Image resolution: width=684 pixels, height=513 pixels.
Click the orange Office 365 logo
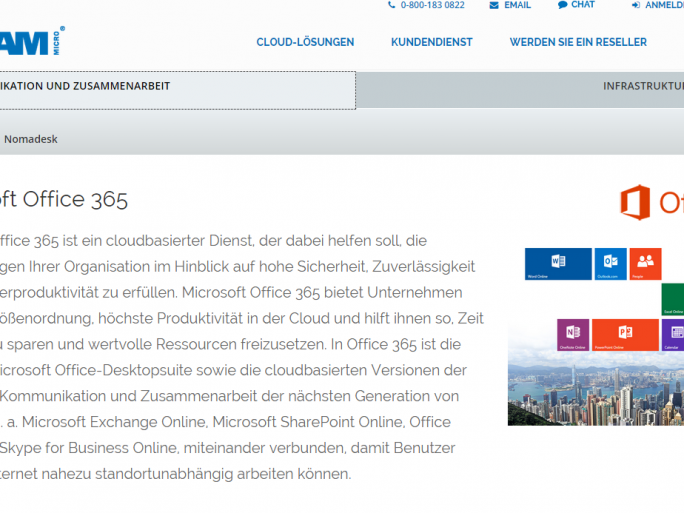[x=652, y=202]
